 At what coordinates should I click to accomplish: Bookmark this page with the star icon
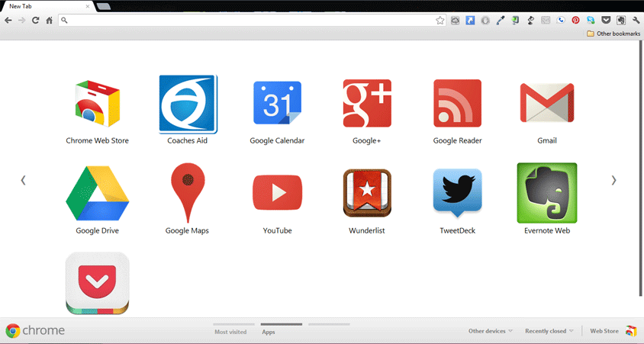pyautogui.click(x=440, y=21)
